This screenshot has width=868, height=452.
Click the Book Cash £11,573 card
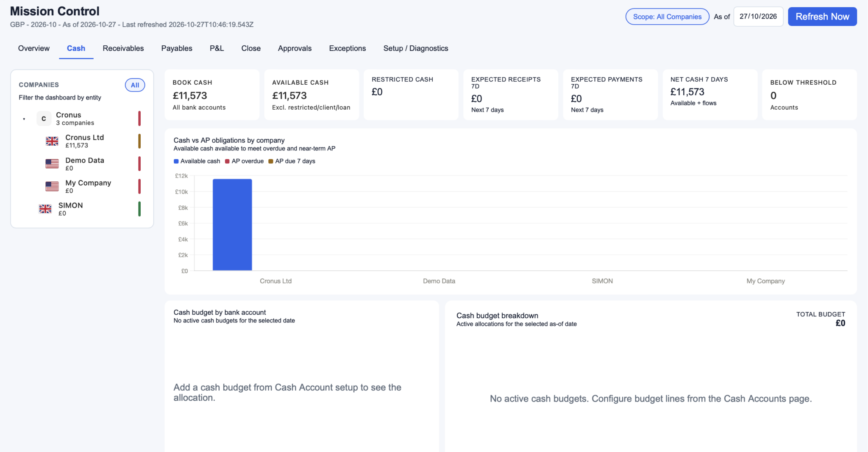pyautogui.click(x=212, y=95)
